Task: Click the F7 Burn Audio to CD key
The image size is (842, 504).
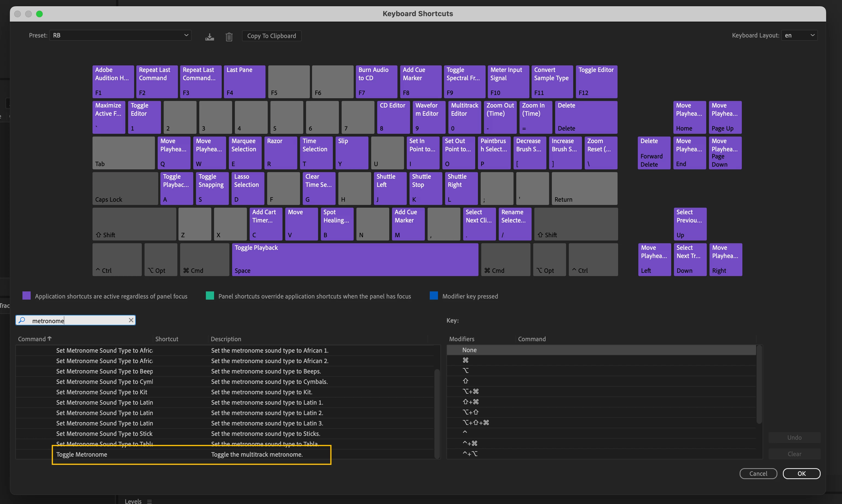Action: click(x=376, y=82)
